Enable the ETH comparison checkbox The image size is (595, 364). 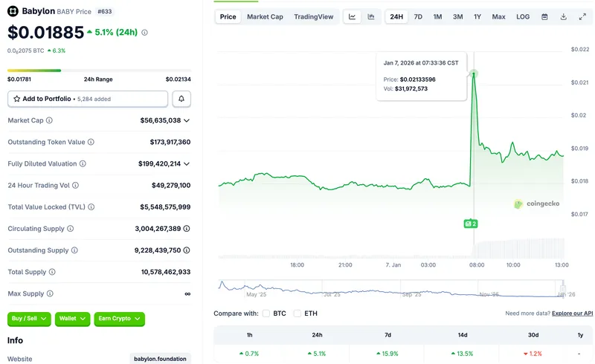tap(297, 313)
